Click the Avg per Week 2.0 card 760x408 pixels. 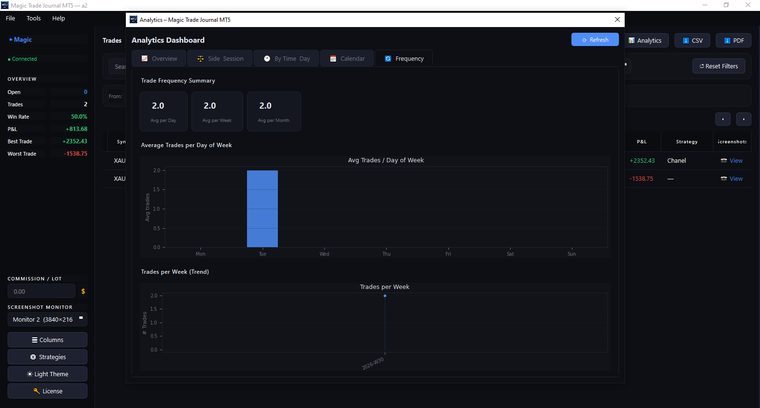[217, 111]
